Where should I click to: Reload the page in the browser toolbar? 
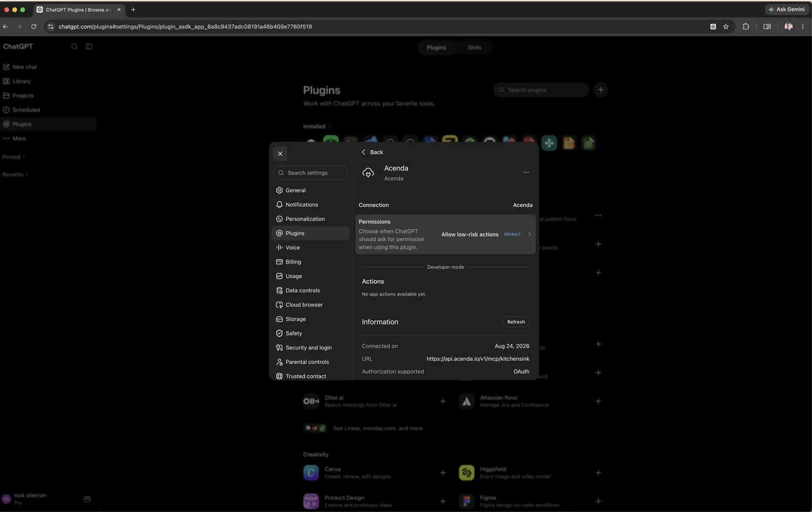[33, 26]
